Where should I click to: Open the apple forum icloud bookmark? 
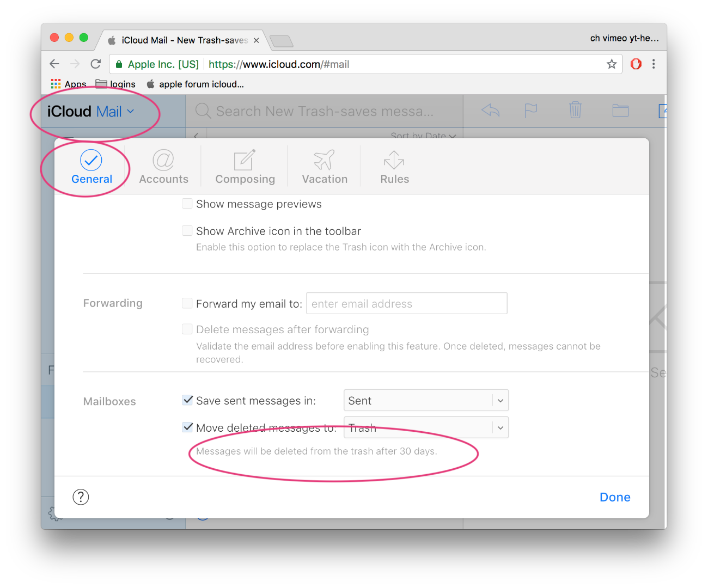tap(195, 84)
